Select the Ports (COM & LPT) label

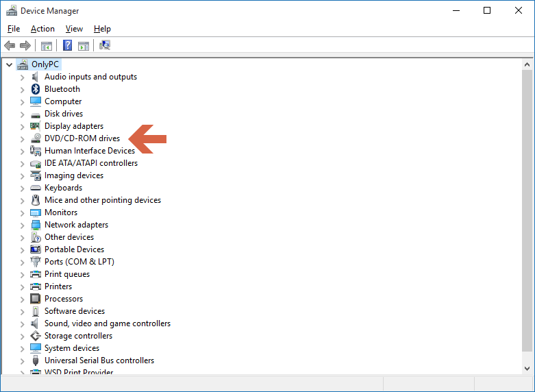(79, 262)
